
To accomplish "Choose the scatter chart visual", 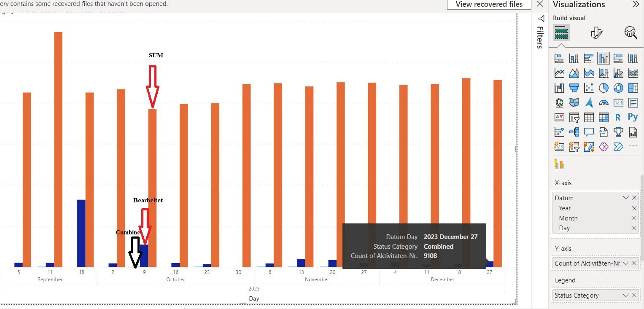I will pyautogui.click(x=589, y=88).
